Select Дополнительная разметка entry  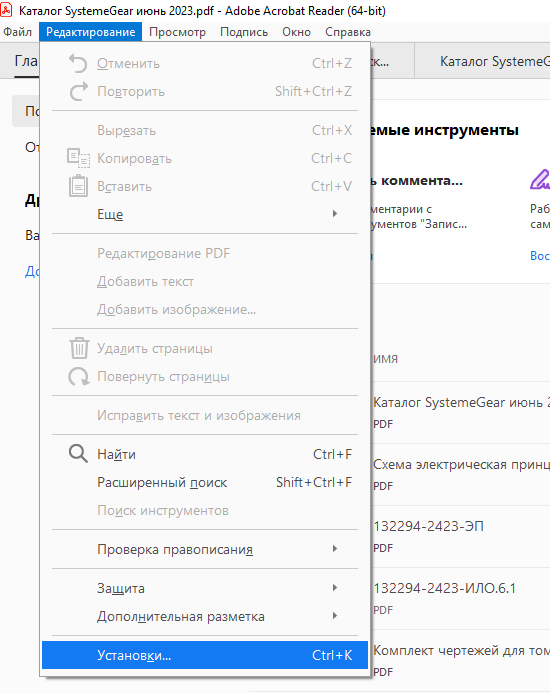tap(205, 616)
